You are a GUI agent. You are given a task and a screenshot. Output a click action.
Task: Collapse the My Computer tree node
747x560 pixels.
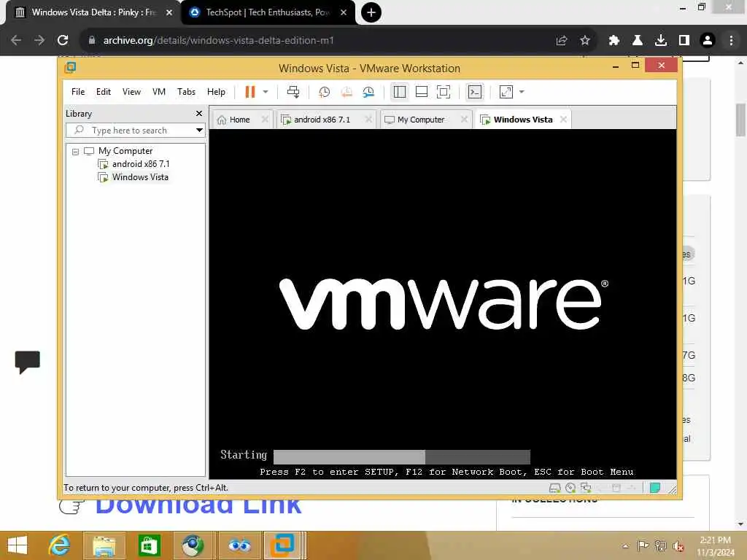tap(75, 152)
